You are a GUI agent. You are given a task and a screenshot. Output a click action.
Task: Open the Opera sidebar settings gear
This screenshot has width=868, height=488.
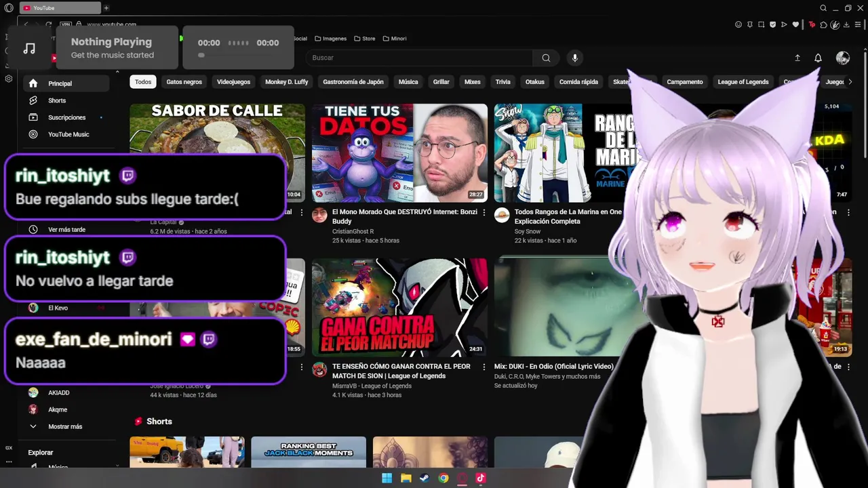[9, 79]
